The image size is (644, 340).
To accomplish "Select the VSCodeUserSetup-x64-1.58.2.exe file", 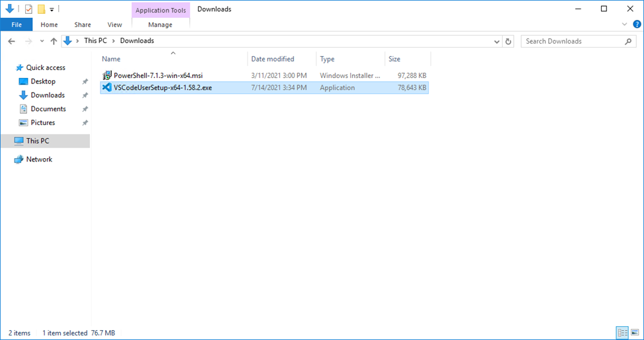I will click(x=162, y=87).
